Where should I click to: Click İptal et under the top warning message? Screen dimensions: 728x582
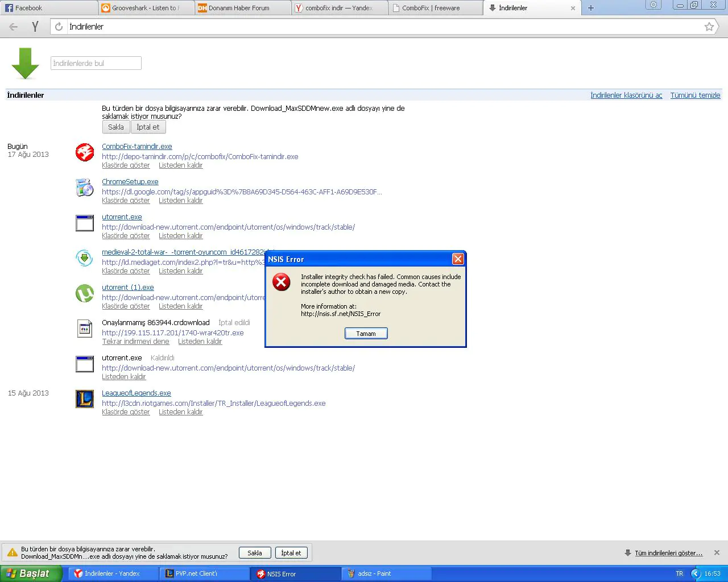point(148,127)
